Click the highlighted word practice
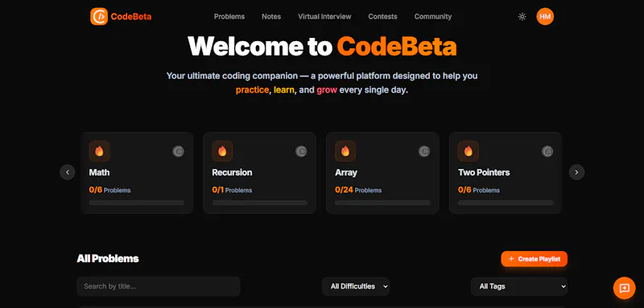Image resolution: width=644 pixels, height=308 pixels. point(252,90)
